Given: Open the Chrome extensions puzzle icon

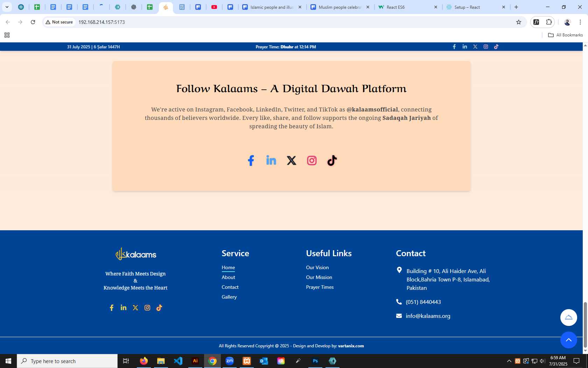Looking at the screenshot, I should coord(549,22).
